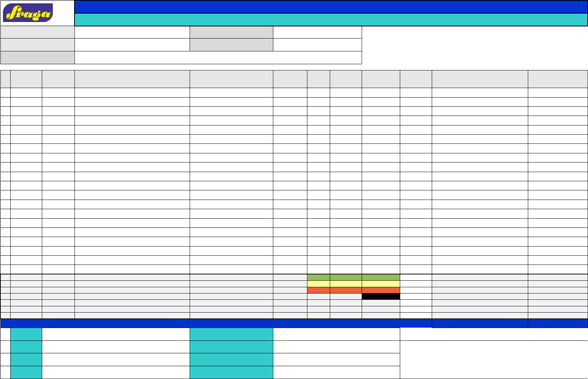Viewport: 588px width, 379px height.
Task: Click the middle yellow legend cell
Action: coord(346,284)
